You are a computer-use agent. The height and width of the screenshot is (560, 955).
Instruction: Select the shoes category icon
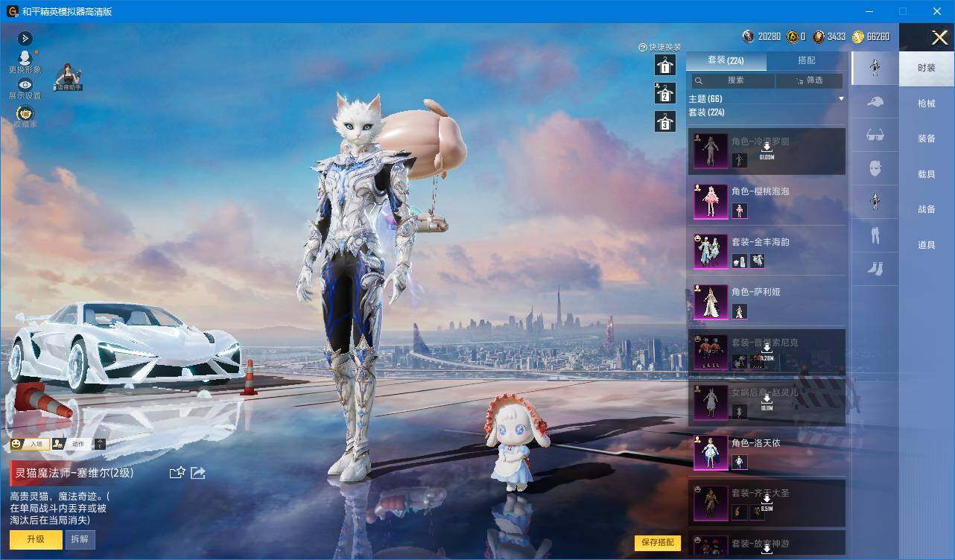click(x=875, y=268)
